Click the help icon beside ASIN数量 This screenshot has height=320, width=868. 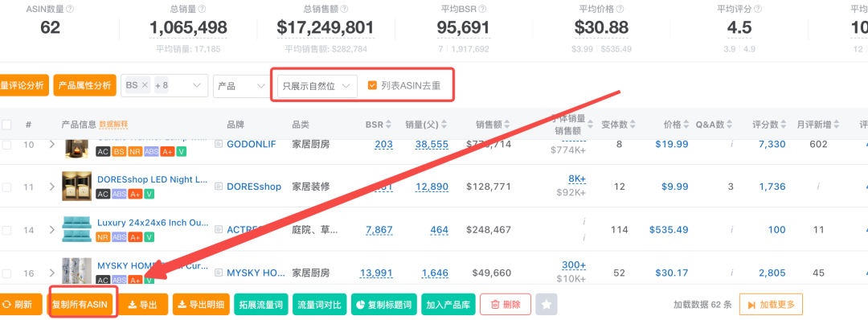point(70,10)
